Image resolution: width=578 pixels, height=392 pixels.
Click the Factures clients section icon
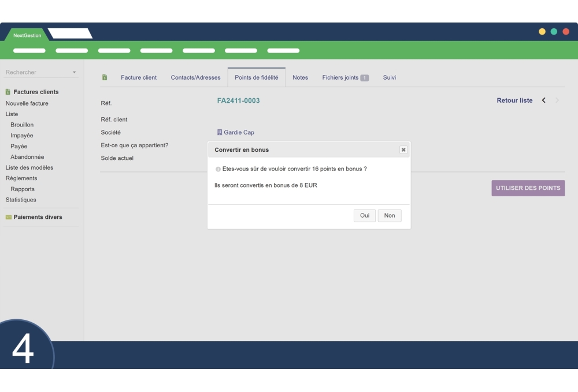[x=8, y=92]
